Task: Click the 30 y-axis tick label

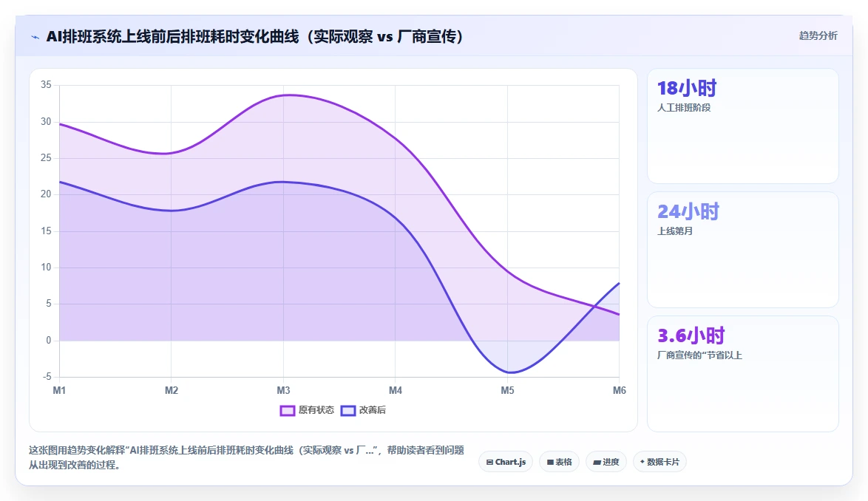Action: coord(46,122)
